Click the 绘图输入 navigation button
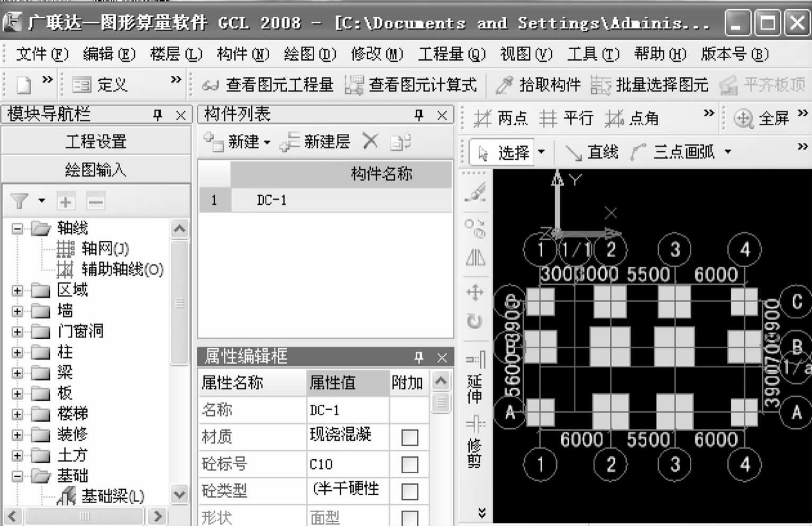This screenshot has width=812, height=526. [x=96, y=170]
